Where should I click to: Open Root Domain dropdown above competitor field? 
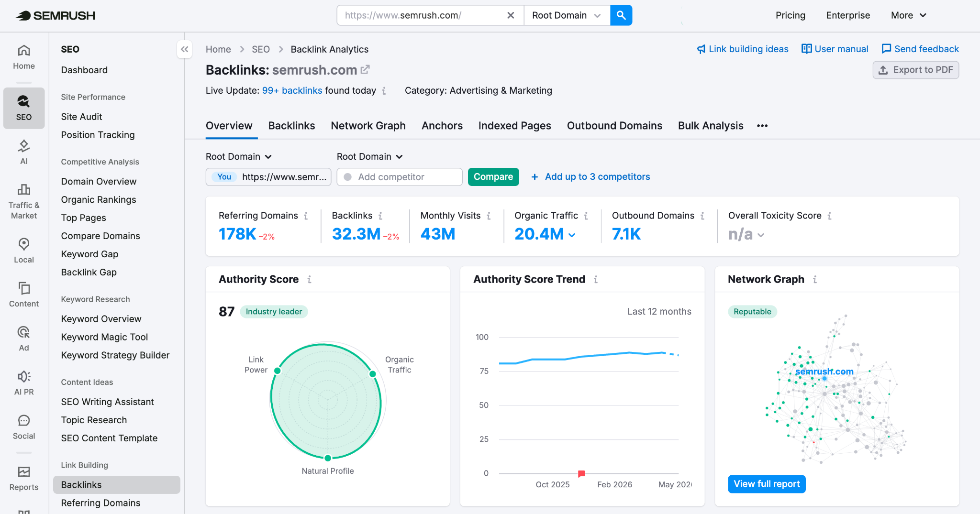tap(370, 156)
